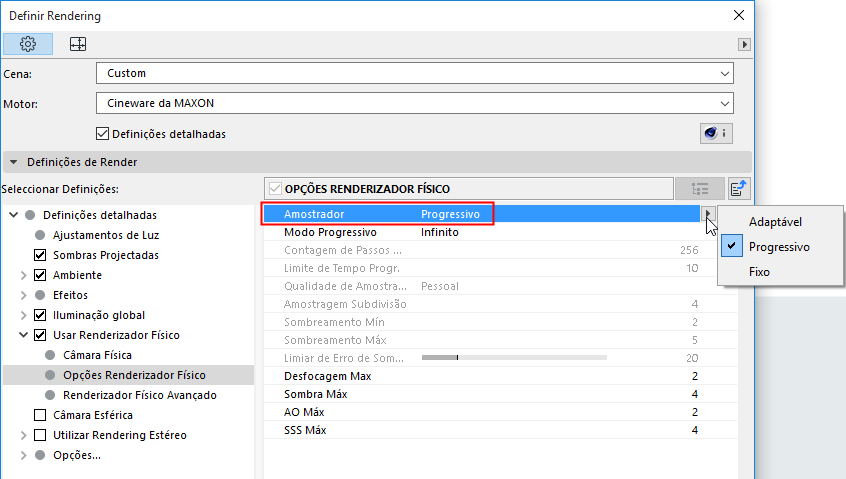Viewport: 846px width, 479px height.
Task: Expand the Opções... tree node
Action: [x=23, y=455]
